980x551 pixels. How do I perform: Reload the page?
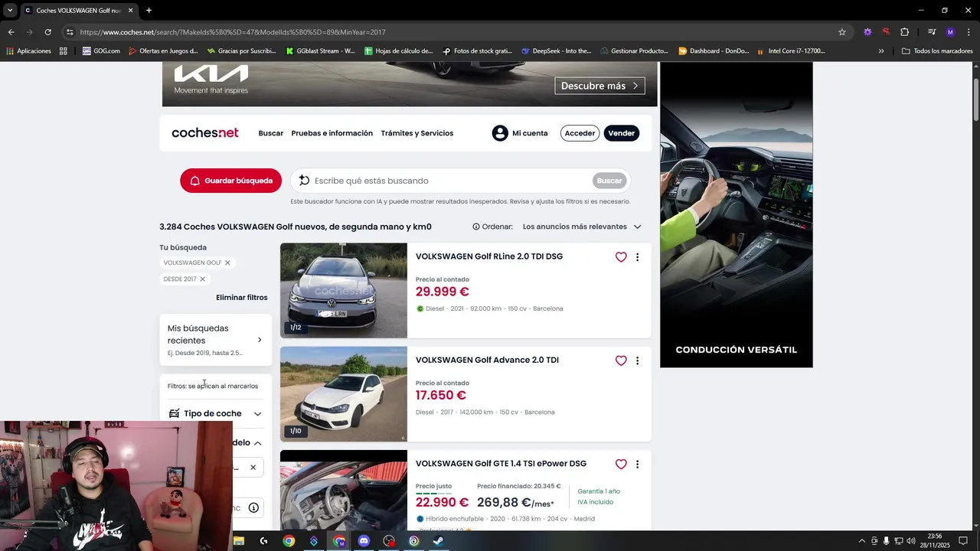click(47, 32)
